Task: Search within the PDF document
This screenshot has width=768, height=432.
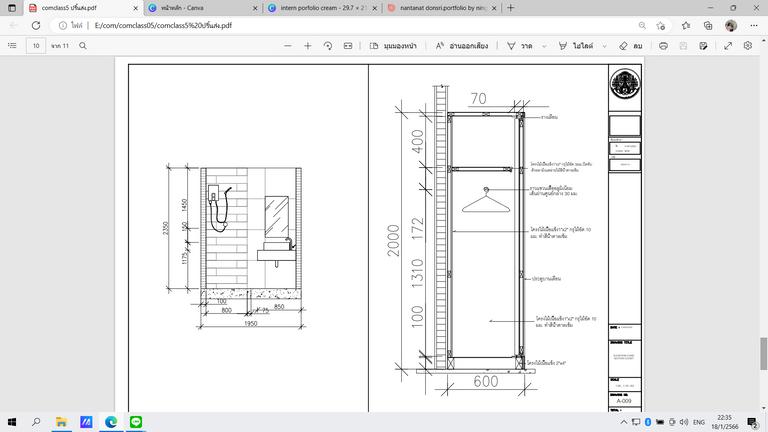Action: click(x=83, y=46)
